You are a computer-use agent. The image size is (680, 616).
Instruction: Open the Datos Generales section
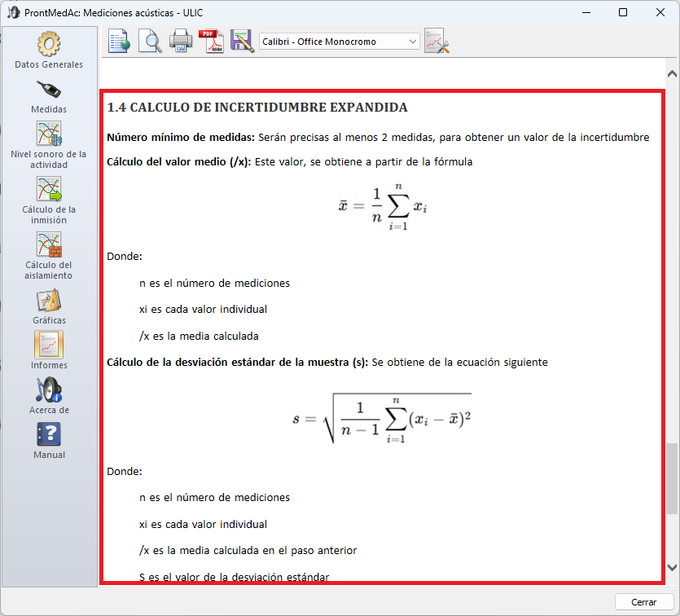(48, 42)
